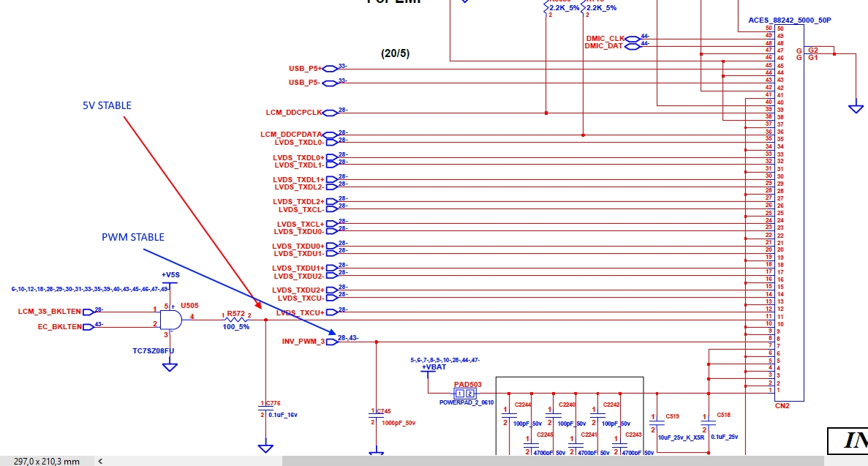This screenshot has width=868, height=466.
Task: Click the LCM_3S_BKLTEN input label
Action: (49, 312)
